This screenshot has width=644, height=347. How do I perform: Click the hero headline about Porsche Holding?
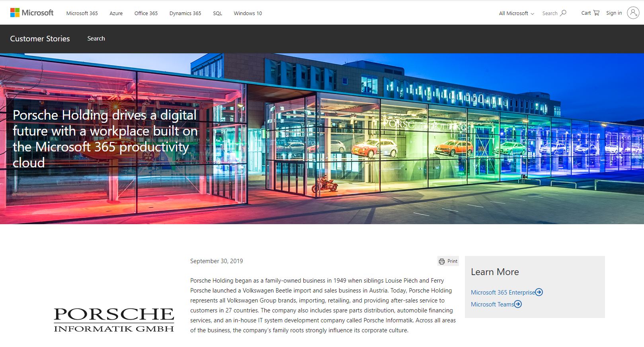tap(105, 139)
